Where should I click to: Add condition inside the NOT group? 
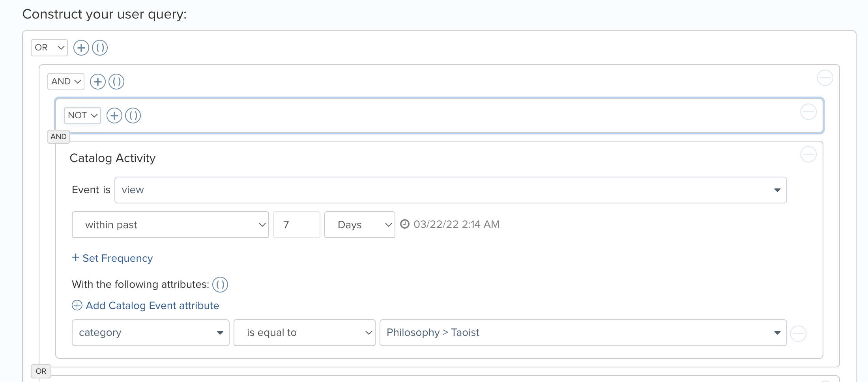click(x=114, y=116)
